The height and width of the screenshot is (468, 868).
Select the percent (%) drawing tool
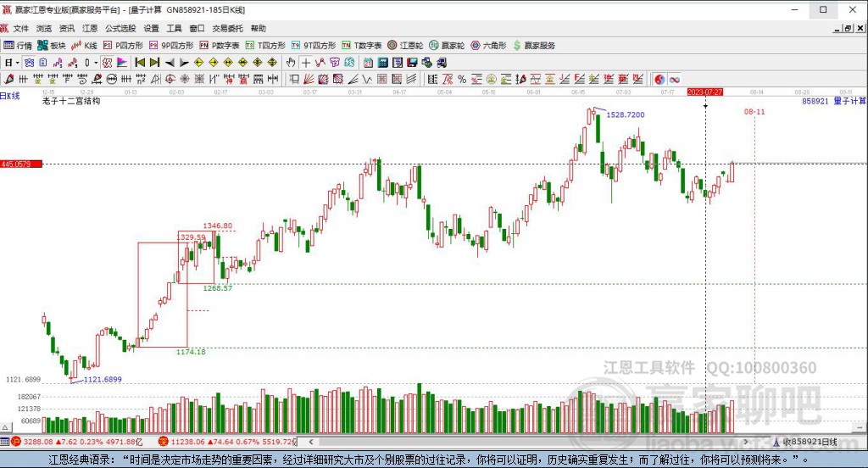[x=461, y=79]
